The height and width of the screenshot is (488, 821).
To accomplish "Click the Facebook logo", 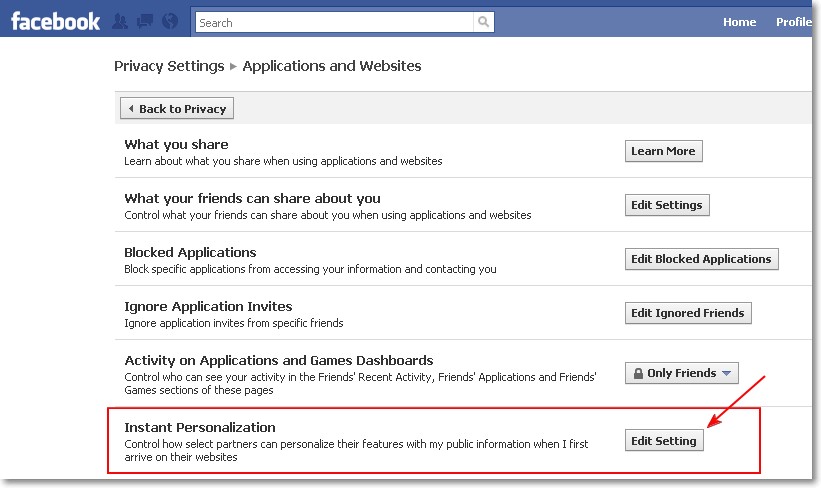I will click(56, 22).
